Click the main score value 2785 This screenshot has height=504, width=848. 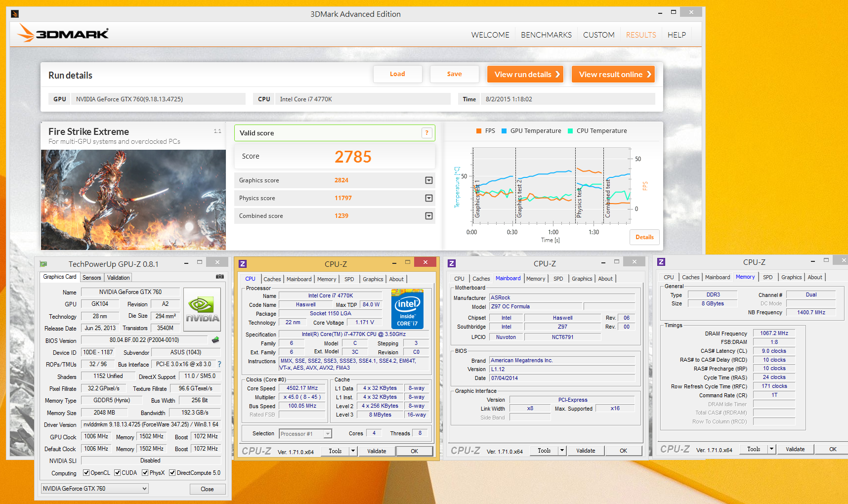(x=353, y=157)
